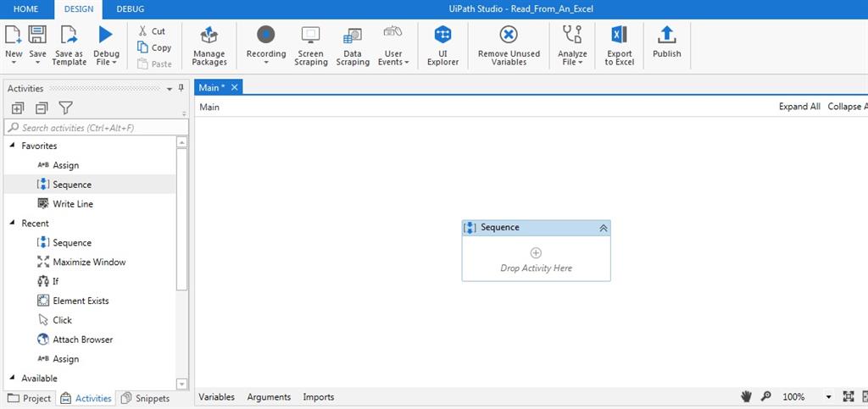Collapse the Sequence activity chevron

604,228
